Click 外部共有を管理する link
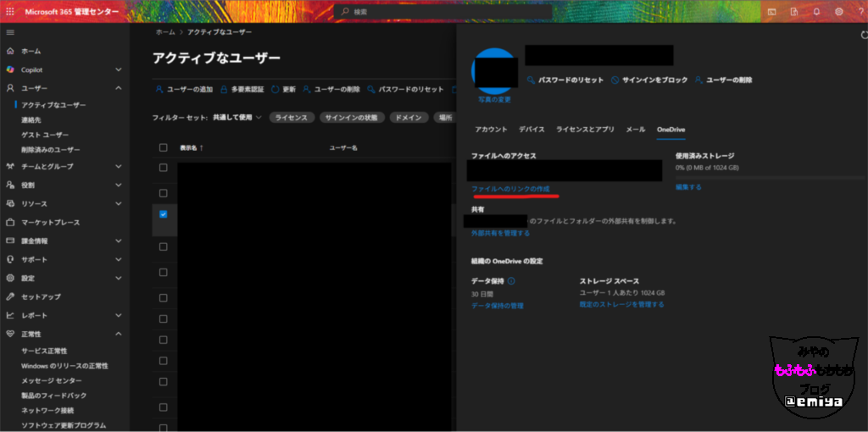The height and width of the screenshot is (432, 868). (x=500, y=233)
